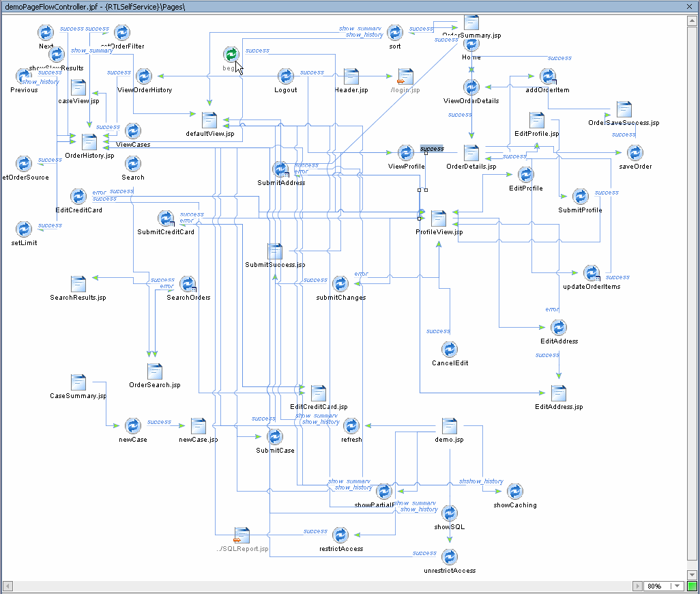Select the EditProfile.jsp page icon

[537, 120]
